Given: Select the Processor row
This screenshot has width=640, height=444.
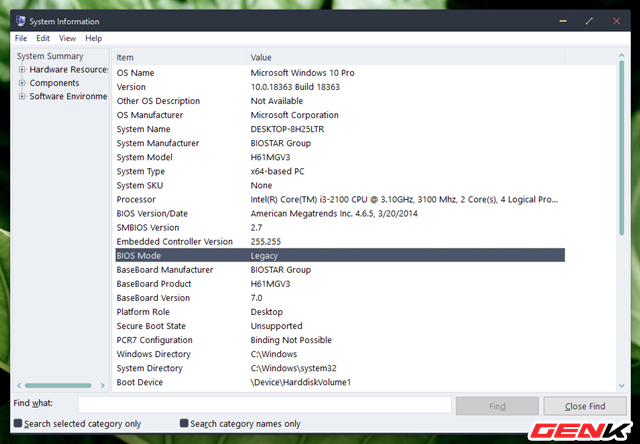Looking at the screenshot, I should click(x=340, y=200).
